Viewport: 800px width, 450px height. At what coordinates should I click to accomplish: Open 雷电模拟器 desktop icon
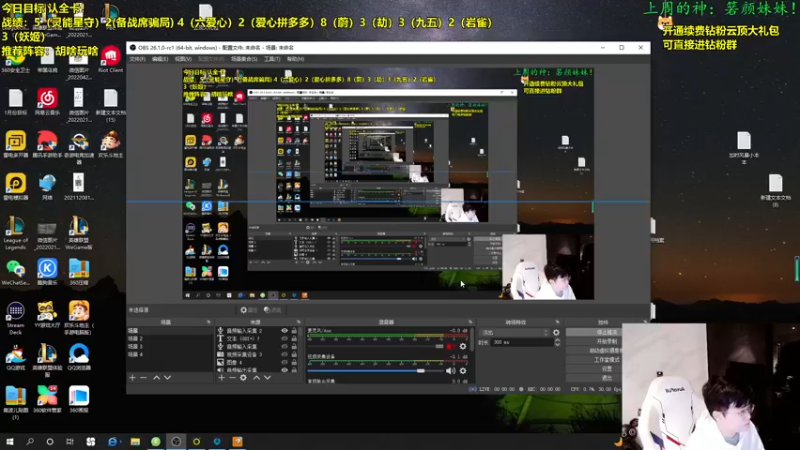(x=15, y=187)
